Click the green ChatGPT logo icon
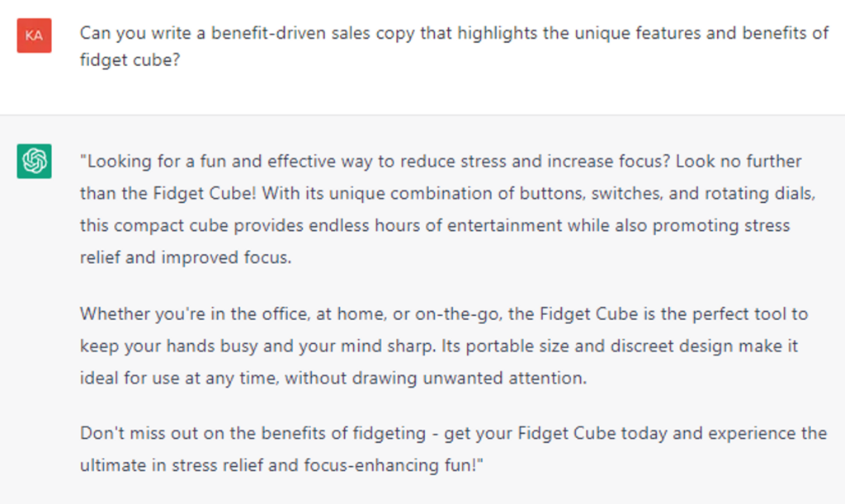845x504 pixels. coord(34,161)
